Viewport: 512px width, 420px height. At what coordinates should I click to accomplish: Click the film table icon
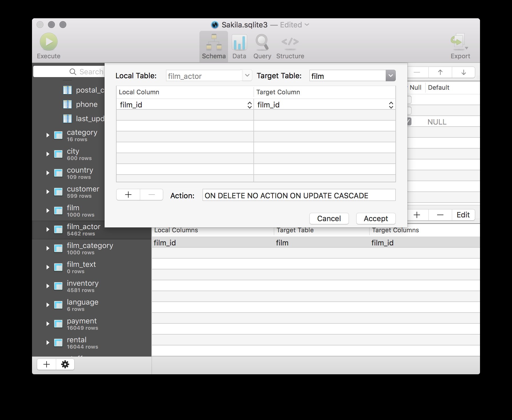58,211
